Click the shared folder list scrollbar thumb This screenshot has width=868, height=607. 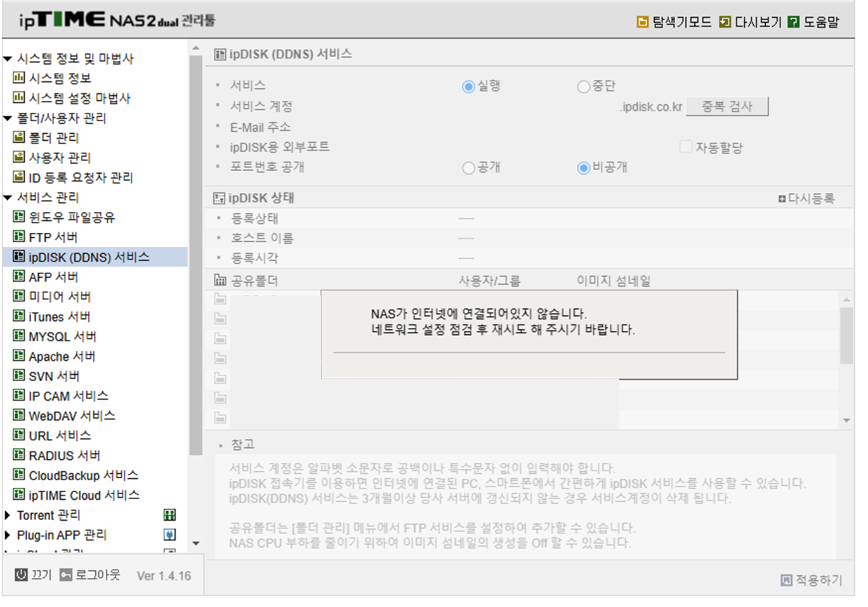point(846,336)
